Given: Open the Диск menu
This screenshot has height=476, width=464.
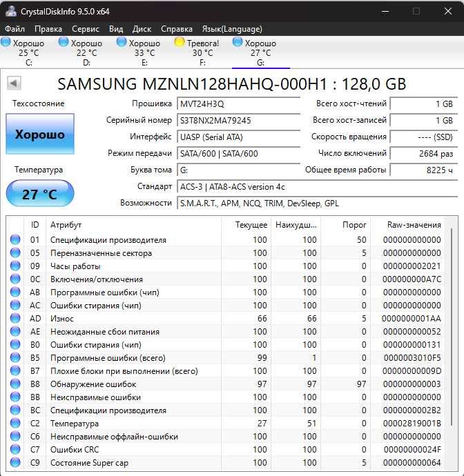Looking at the screenshot, I should click(142, 29).
